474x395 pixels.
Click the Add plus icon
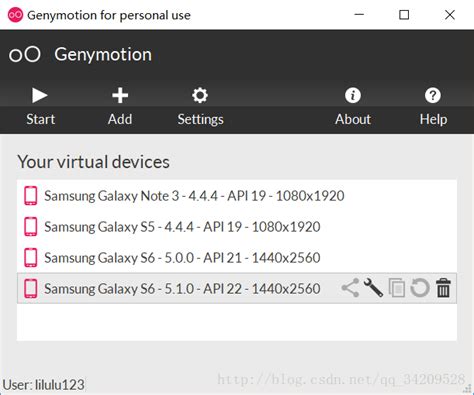tap(120, 95)
